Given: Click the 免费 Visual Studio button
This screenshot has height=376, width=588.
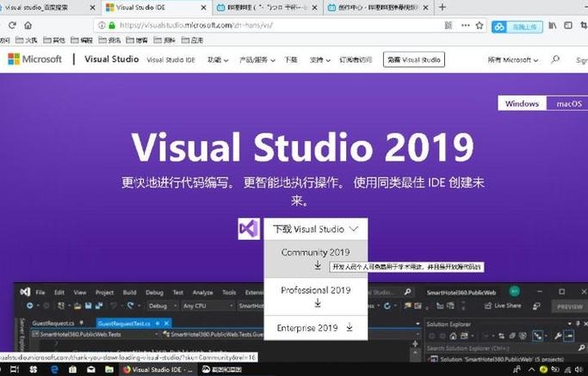Looking at the screenshot, I should [414, 59].
